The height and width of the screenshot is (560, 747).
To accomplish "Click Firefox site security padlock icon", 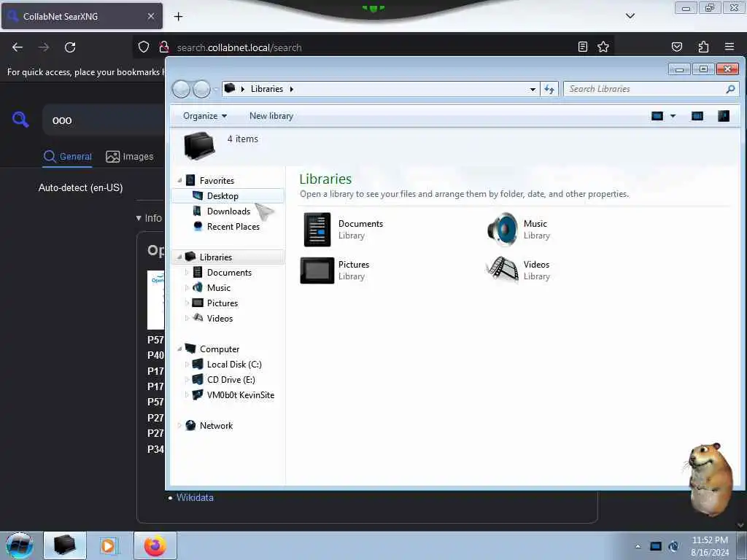I will pos(164,47).
